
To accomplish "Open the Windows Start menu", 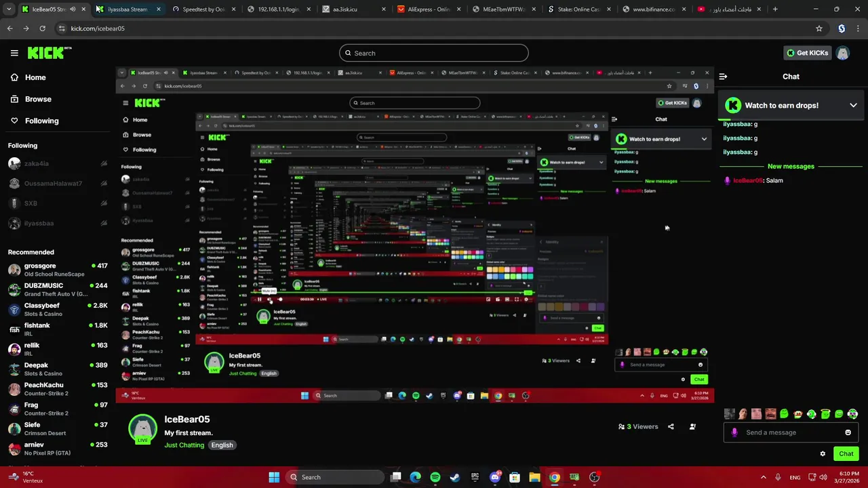I will [x=274, y=477].
